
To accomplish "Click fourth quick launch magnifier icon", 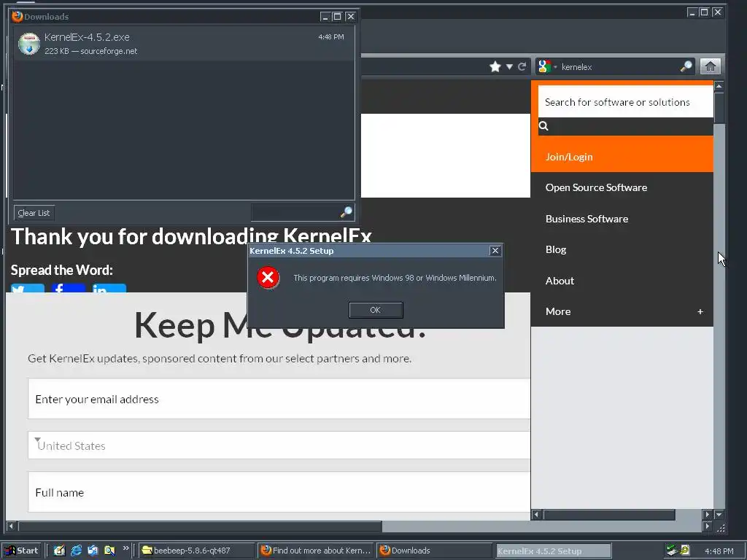I will [109, 551].
